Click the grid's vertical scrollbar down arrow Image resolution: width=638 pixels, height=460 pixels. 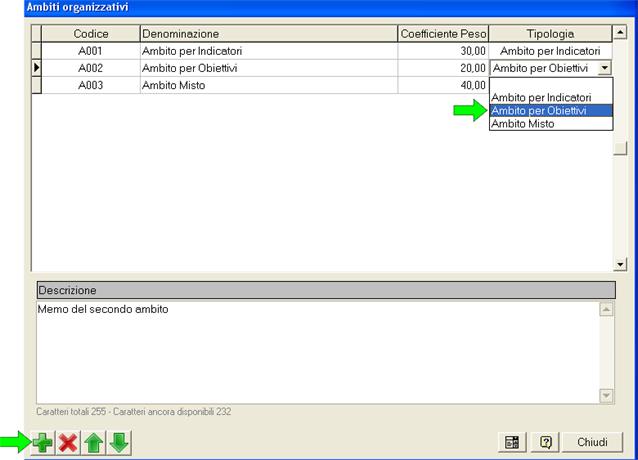point(621,265)
